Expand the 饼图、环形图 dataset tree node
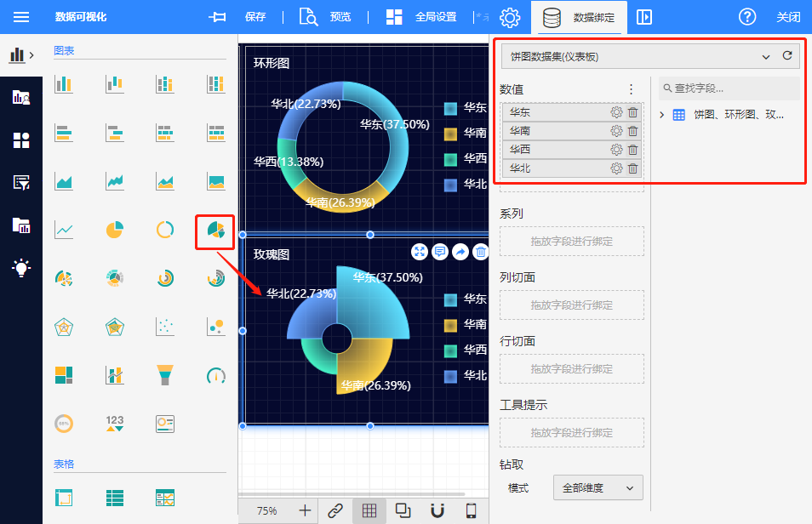The image size is (812, 524). coord(663,115)
